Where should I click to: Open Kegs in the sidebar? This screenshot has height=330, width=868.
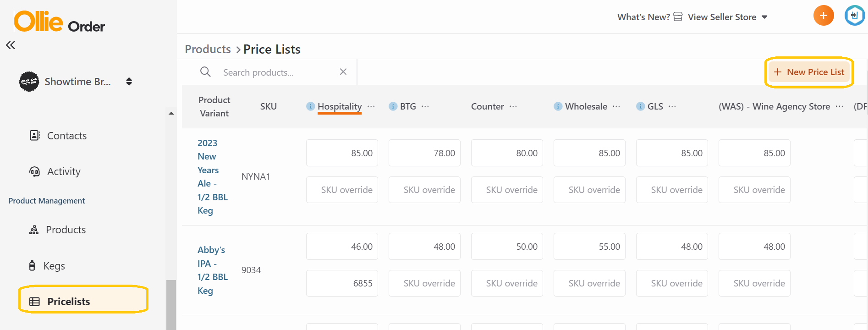coord(54,266)
